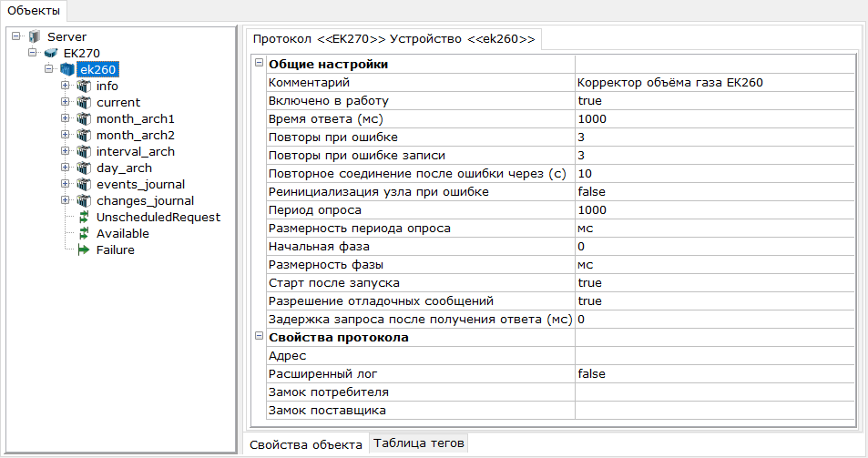Image resolution: width=868 pixels, height=458 pixels.
Task: Collapse the Общие настройки section
Action: [259, 63]
